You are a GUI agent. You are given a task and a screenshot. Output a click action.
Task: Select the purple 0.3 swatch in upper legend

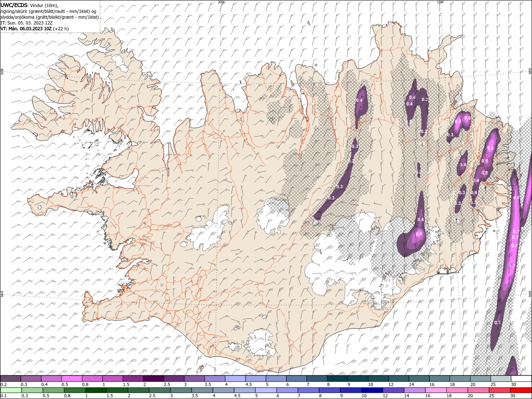click(31, 379)
